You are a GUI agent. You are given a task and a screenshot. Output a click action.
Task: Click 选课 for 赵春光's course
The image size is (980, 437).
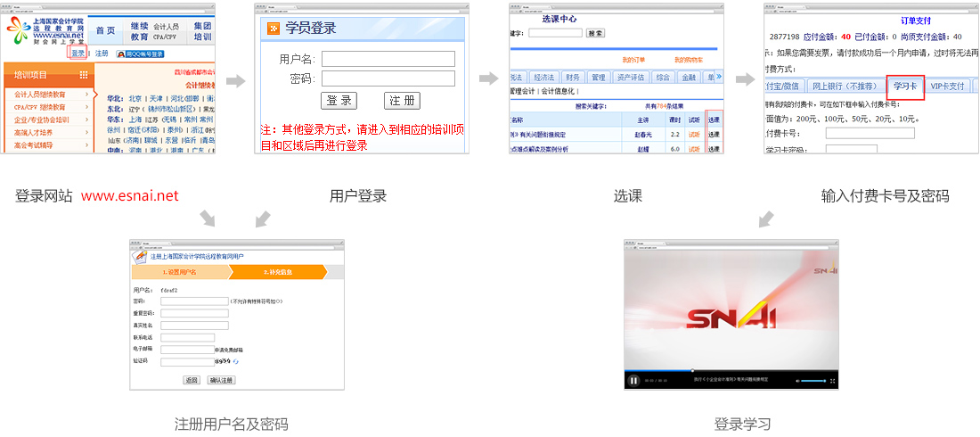point(713,135)
